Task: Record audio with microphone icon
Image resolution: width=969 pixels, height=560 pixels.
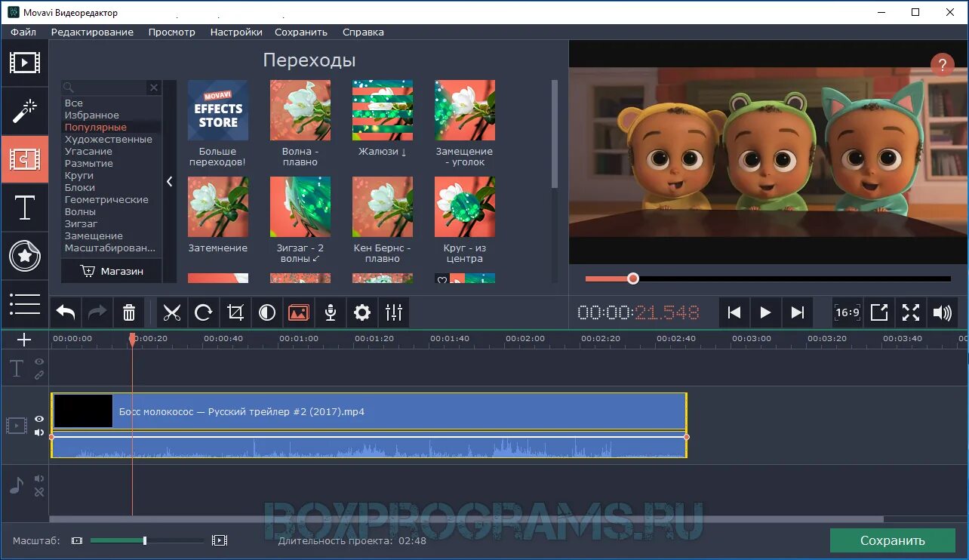Action: (x=331, y=312)
